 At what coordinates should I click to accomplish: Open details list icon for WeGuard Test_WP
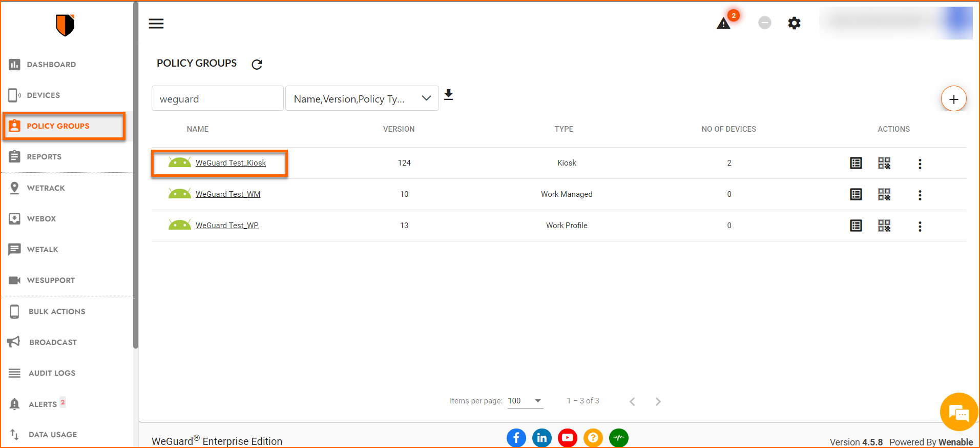click(856, 226)
